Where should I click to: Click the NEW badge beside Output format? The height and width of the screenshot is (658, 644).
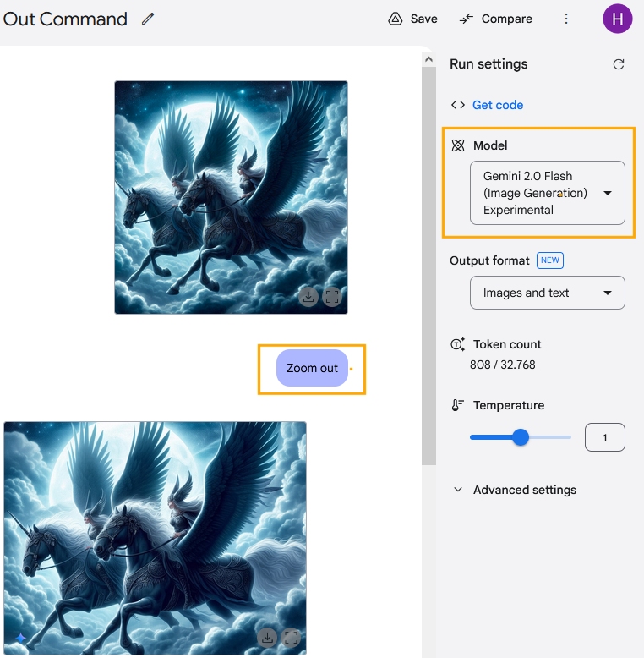point(549,260)
